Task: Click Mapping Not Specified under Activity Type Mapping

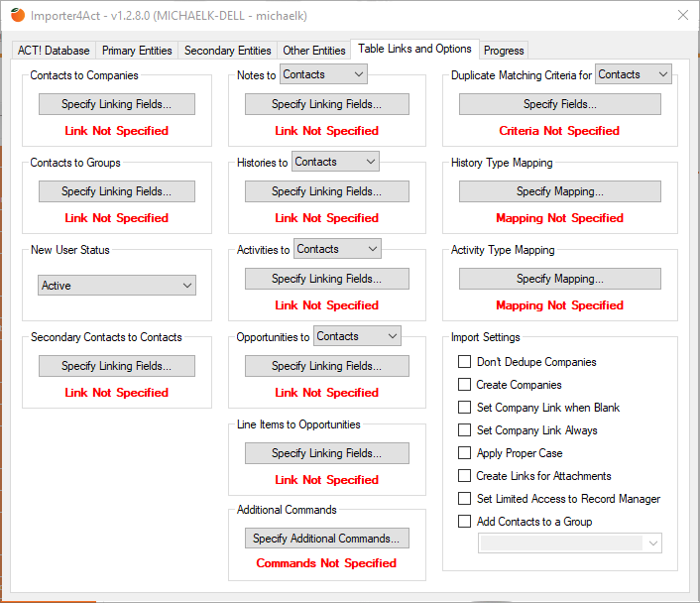Action: pos(560,305)
